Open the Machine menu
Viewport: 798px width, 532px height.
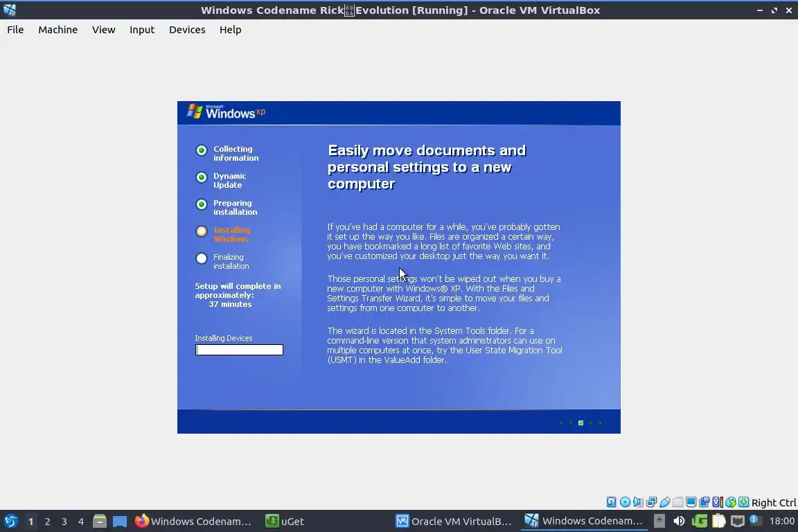pos(57,30)
